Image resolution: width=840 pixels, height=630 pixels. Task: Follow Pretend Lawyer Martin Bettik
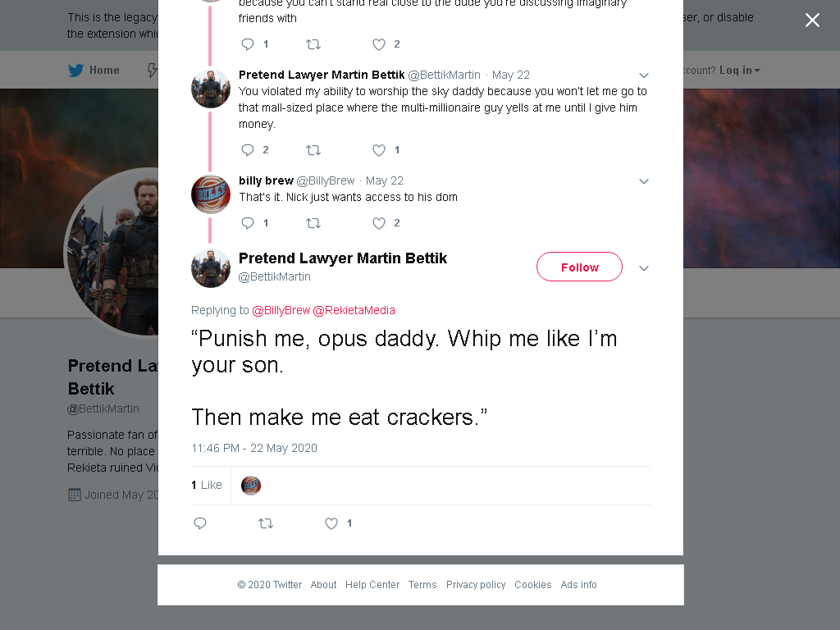pyautogui.click(x=579, y=267)
